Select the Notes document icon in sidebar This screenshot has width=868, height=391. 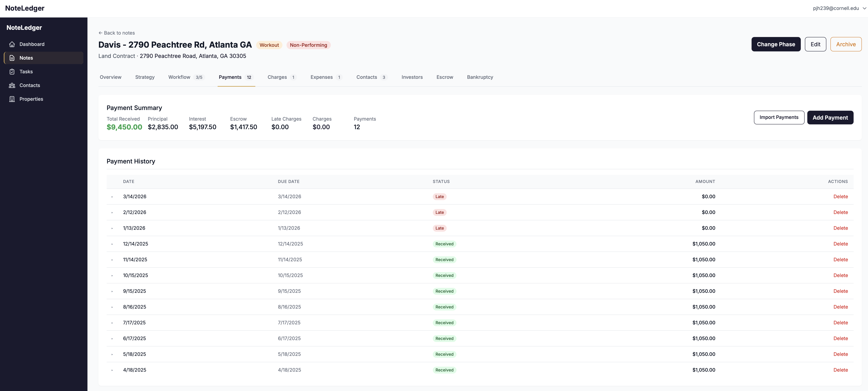click(12, 58)
